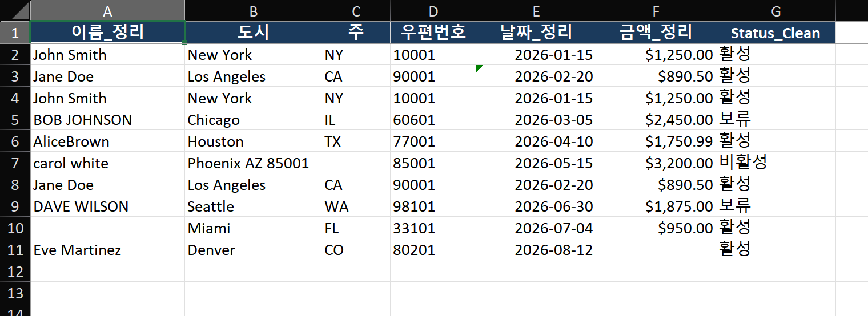Select zip code 85001 cell
This screenshot has width=868, height=316.
pyautogui.click(x=433, y=163)
